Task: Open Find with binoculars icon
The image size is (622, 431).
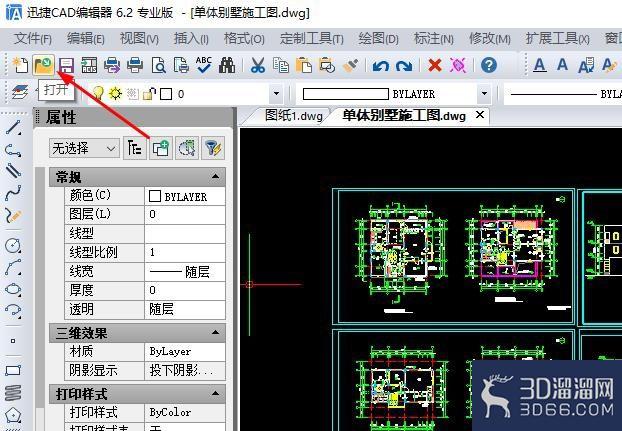Action: click(227, 65)
